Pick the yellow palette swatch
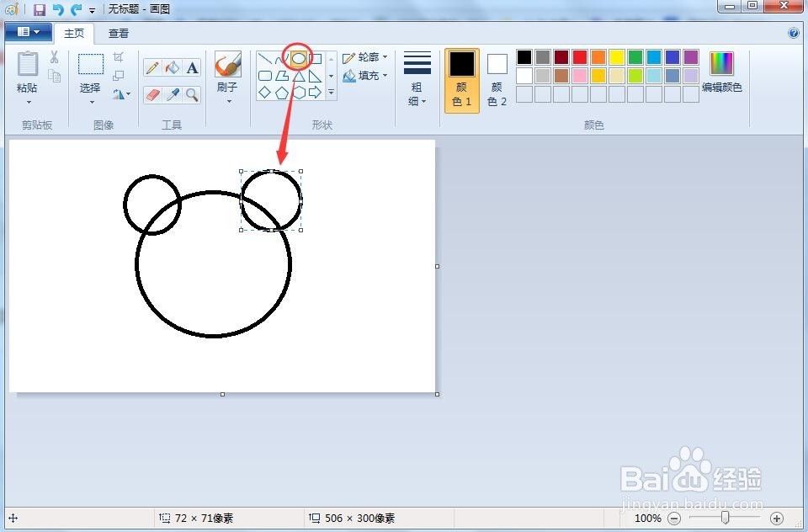808x532 pixels. tap(617, 57)
